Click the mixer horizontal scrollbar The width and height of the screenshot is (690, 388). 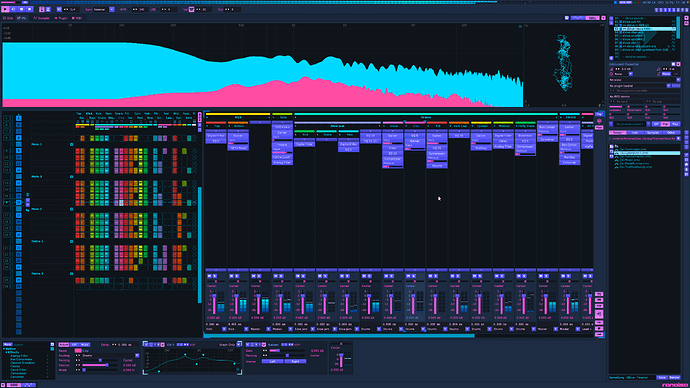(339, 336)
